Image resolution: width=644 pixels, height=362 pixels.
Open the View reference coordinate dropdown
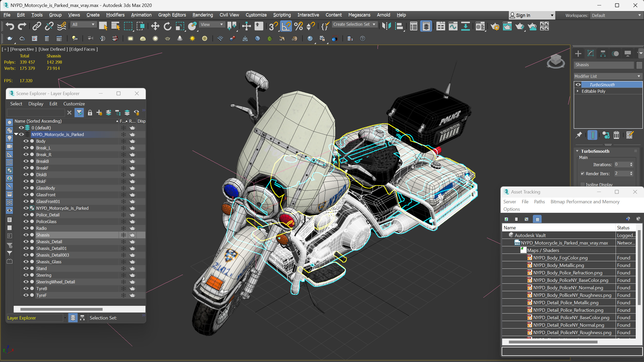(x=212, y=24)
